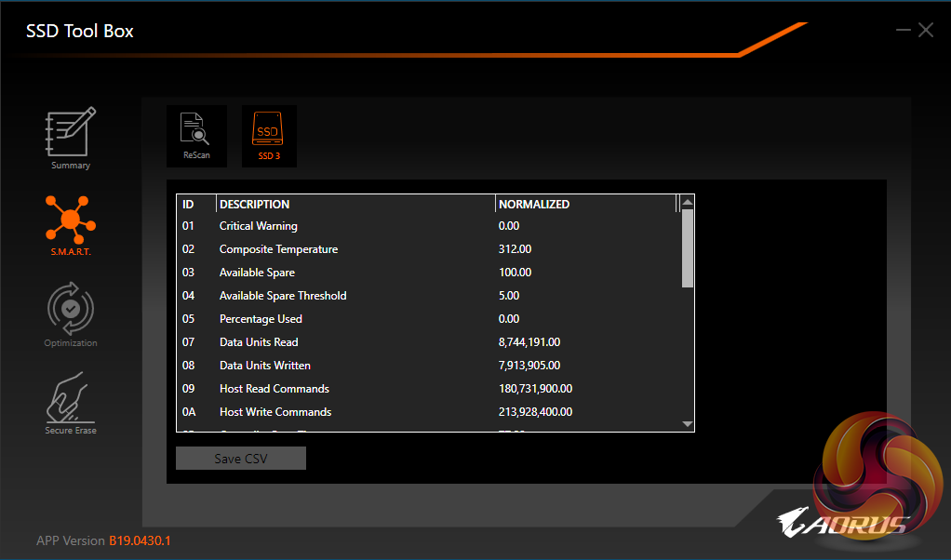
Task: Click the value 312.00
Action: 515,249
